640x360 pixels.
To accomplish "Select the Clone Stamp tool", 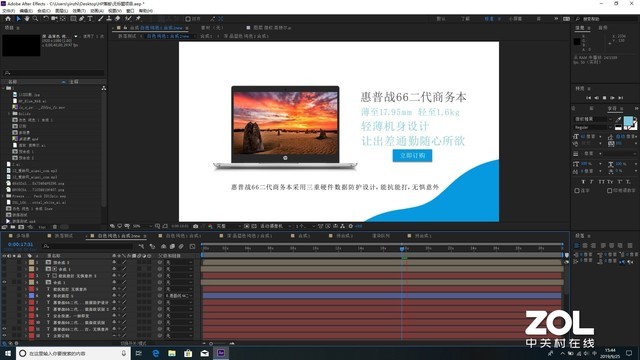I will [x=109, y=19].
